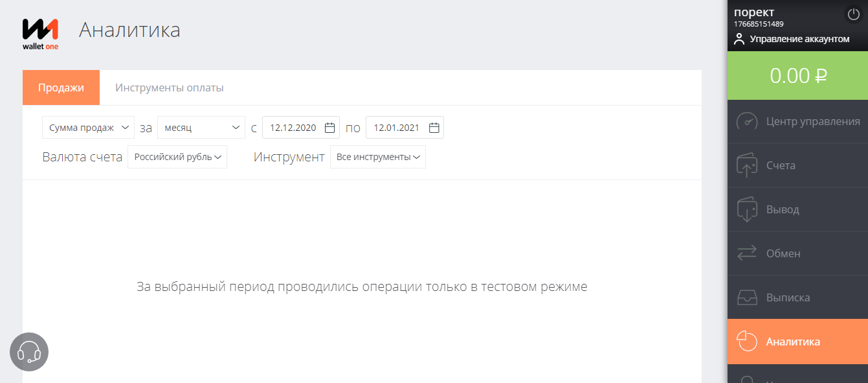Image resolution: width=868 pixels, height=383 pixels.
Task: Open Выписка in the sidebar
Action: (x=797, y=297)
